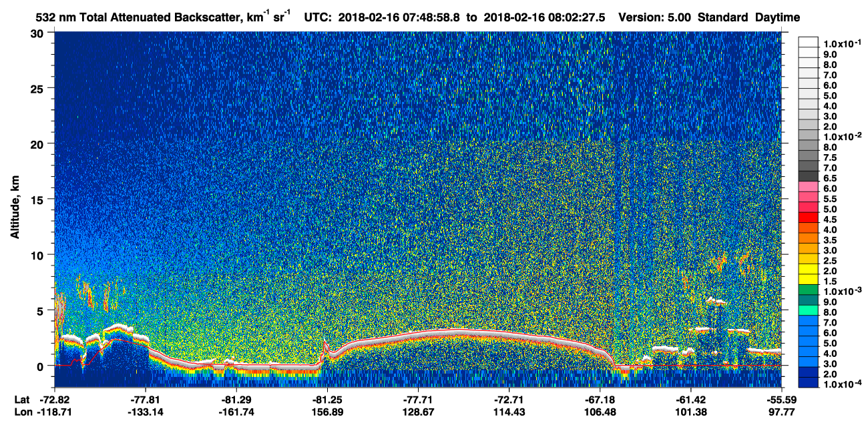Click the latitude value -77.81
868x445 pixels.
[146, 400]
